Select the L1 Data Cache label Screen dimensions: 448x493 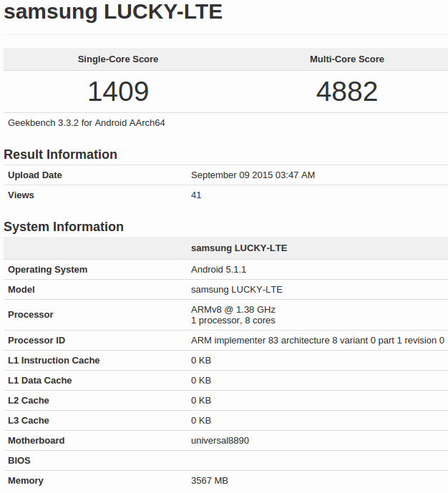pyautogui.click(x=40, y=381)
